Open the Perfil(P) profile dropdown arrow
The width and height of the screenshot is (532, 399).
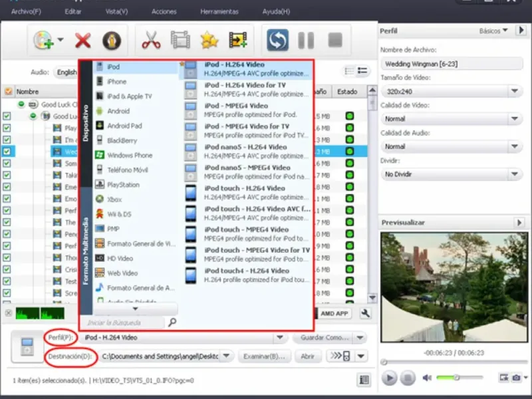[x=279, y=337]
